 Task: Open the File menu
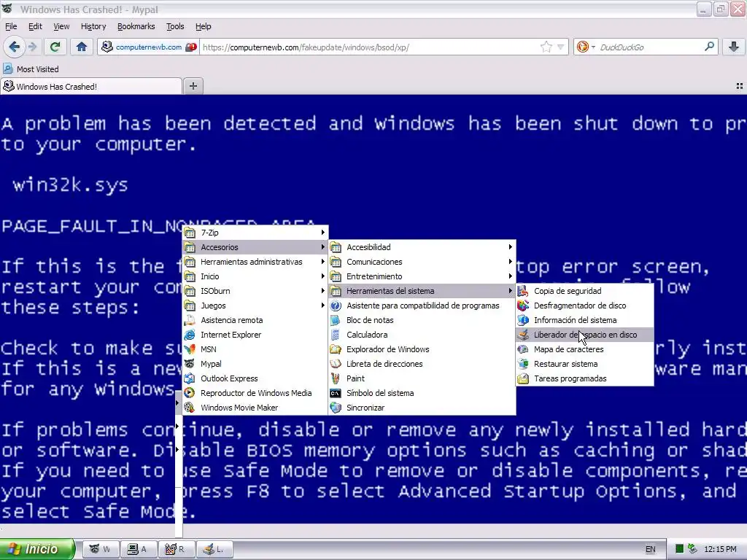(x=11, y=26)
